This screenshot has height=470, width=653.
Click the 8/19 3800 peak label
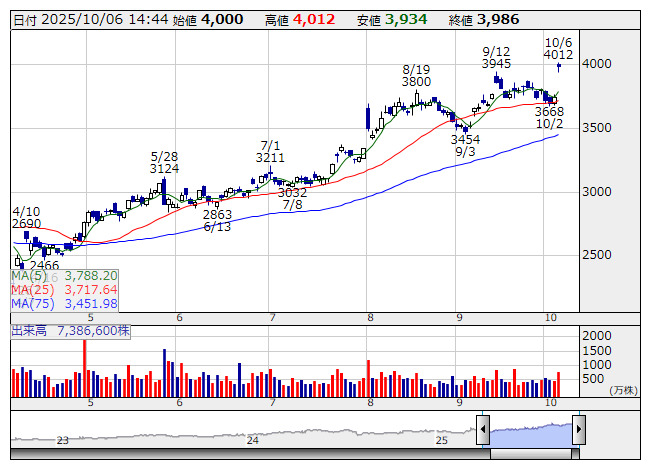[416, 75]
